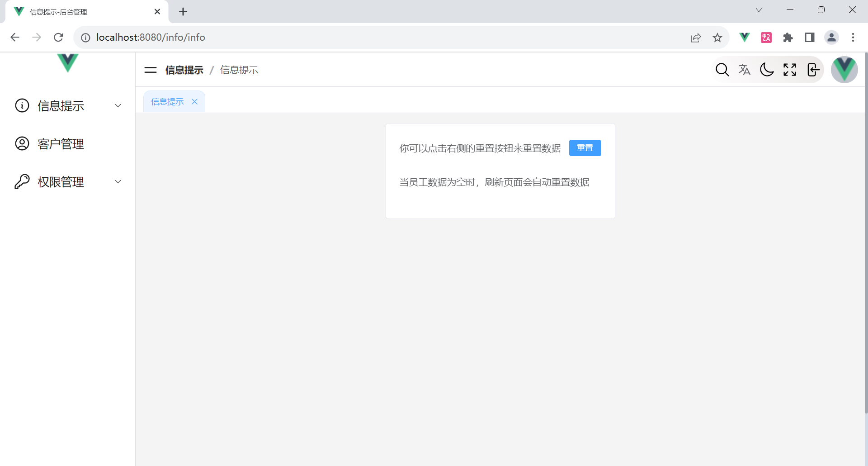The width and height of the screenshot is (868, 466).
Task: Click the browser forward arrow
Action: [x=37, y=37]
